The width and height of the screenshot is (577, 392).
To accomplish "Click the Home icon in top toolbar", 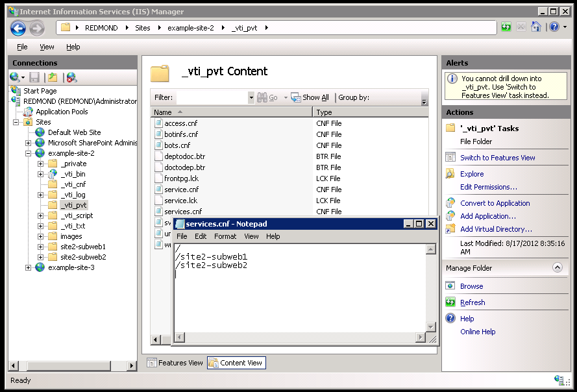I will [x=535, y=27].
